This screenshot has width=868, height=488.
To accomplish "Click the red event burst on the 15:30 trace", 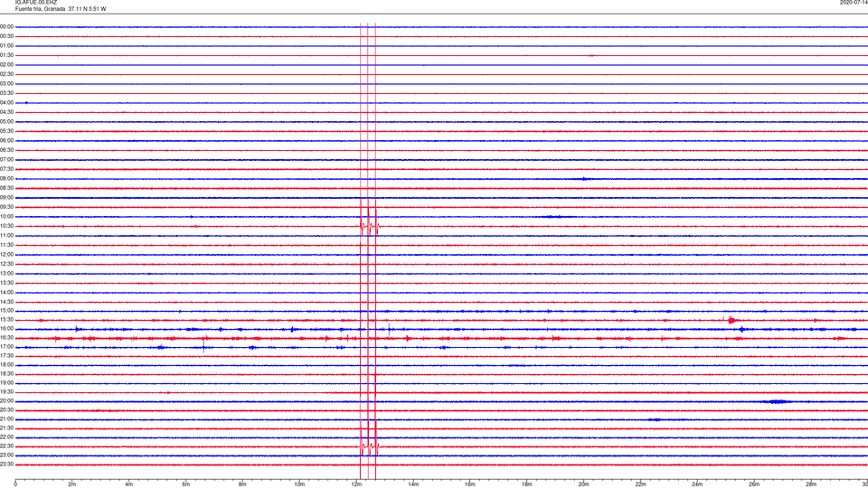I will click(x=731, y=320).
